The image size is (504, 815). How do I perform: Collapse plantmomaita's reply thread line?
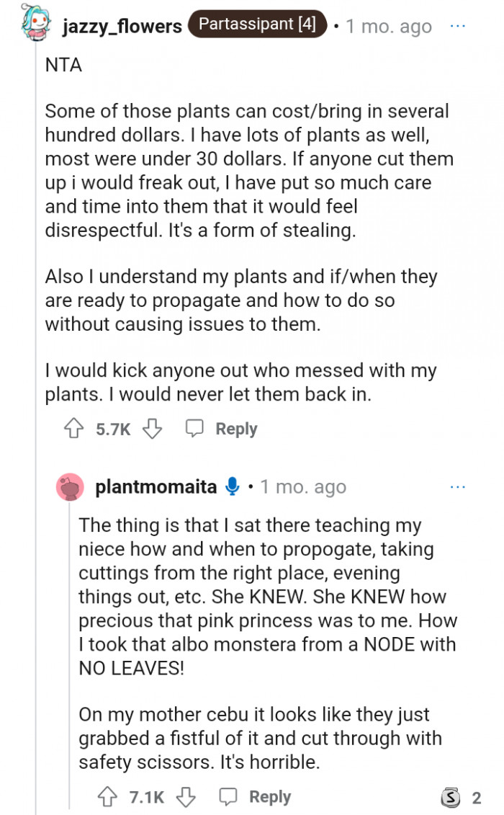click(x=70, y=649)
